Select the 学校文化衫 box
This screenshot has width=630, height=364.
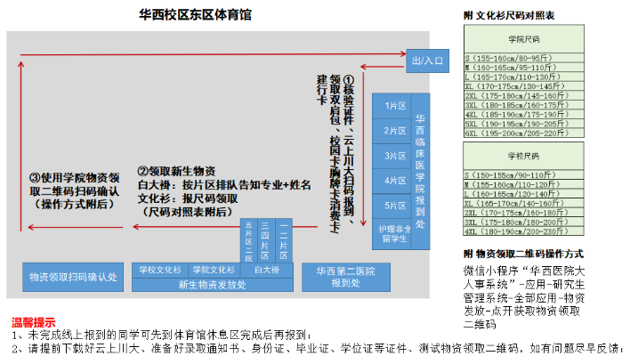159,269
